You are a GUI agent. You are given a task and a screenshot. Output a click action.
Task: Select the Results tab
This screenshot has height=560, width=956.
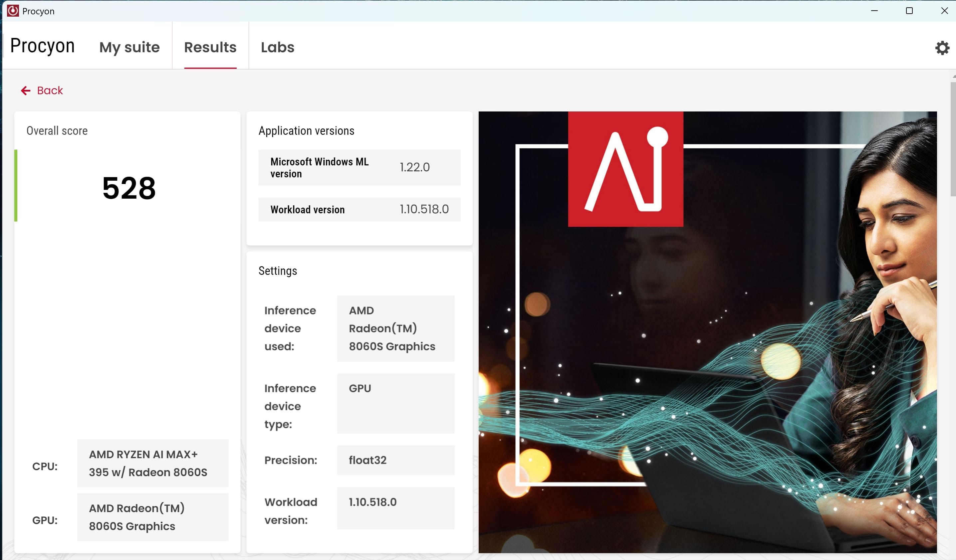[x=210, y=47]
